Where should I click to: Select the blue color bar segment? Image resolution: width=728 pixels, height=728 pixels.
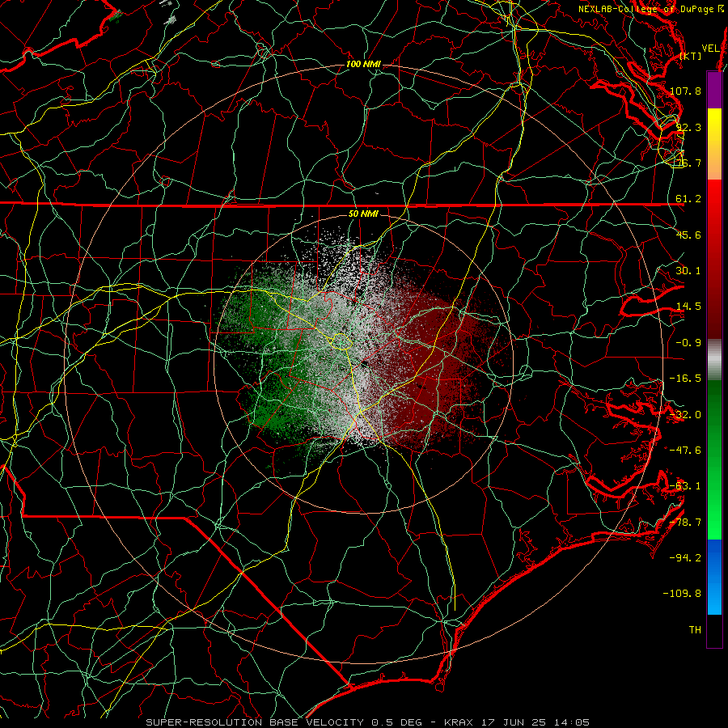pos(714,577)
